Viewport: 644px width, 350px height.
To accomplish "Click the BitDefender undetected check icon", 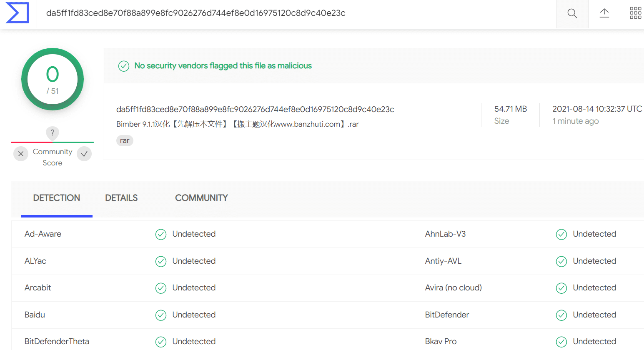I will [561, 315].
